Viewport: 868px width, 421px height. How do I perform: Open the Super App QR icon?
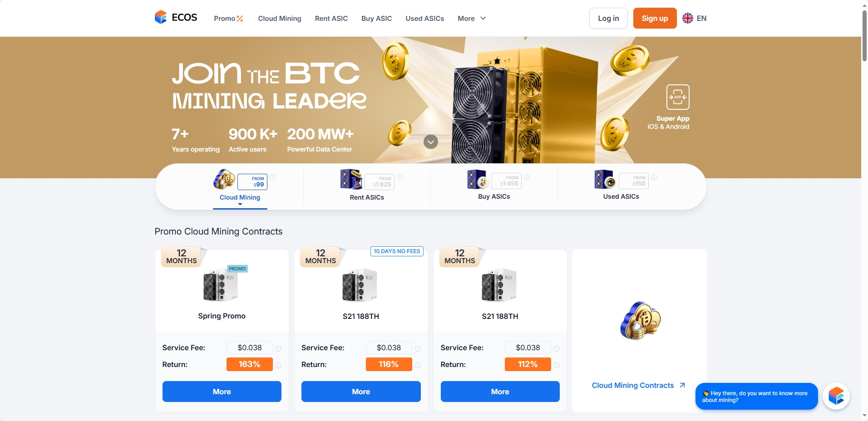click(x=677, y=97)
